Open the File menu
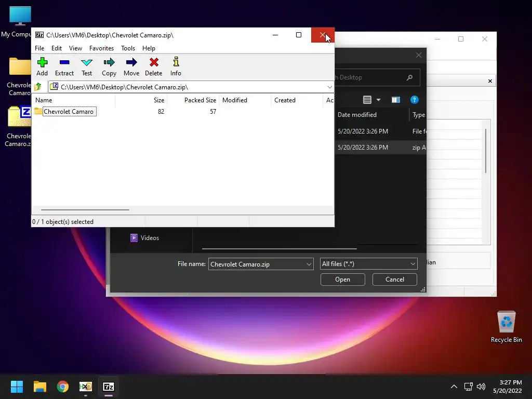Screen dimensions: 532x399 click(x=39, y=48)
